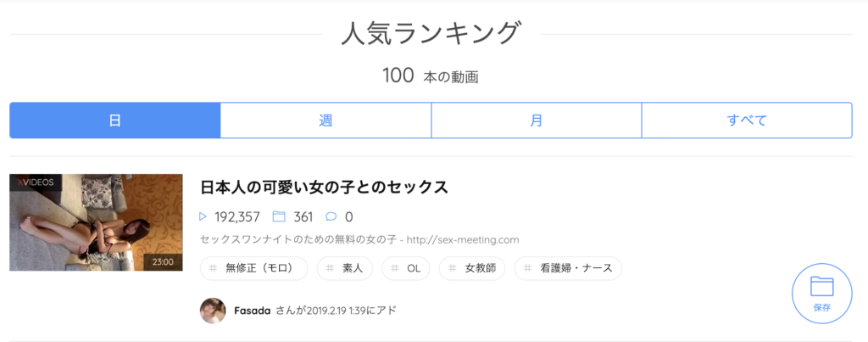Image resolution: width=868 pixels, height=342 pixels.
Task: Click the 人気ランキング page heading
Action: click(x=430, y=34)
